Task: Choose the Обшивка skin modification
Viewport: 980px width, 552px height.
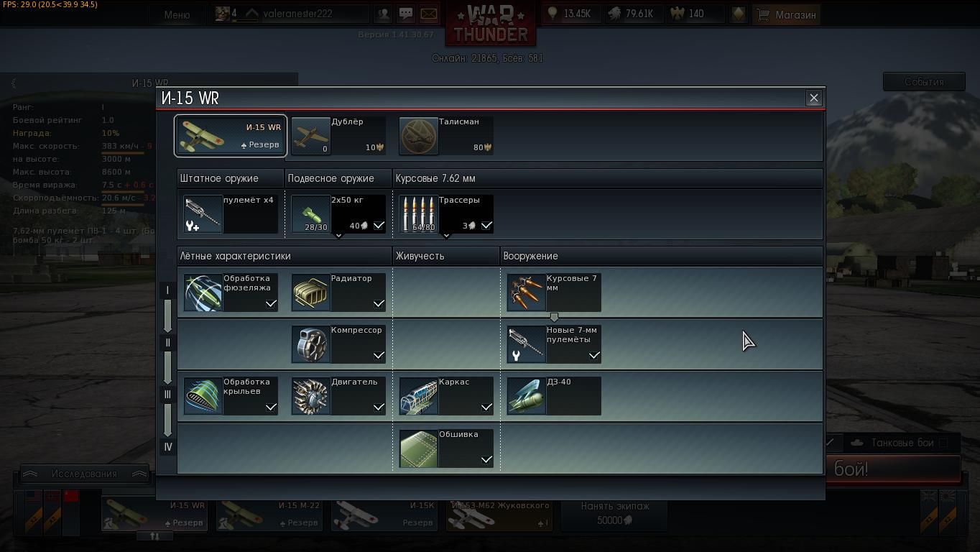Action: (x=418, y=448)
